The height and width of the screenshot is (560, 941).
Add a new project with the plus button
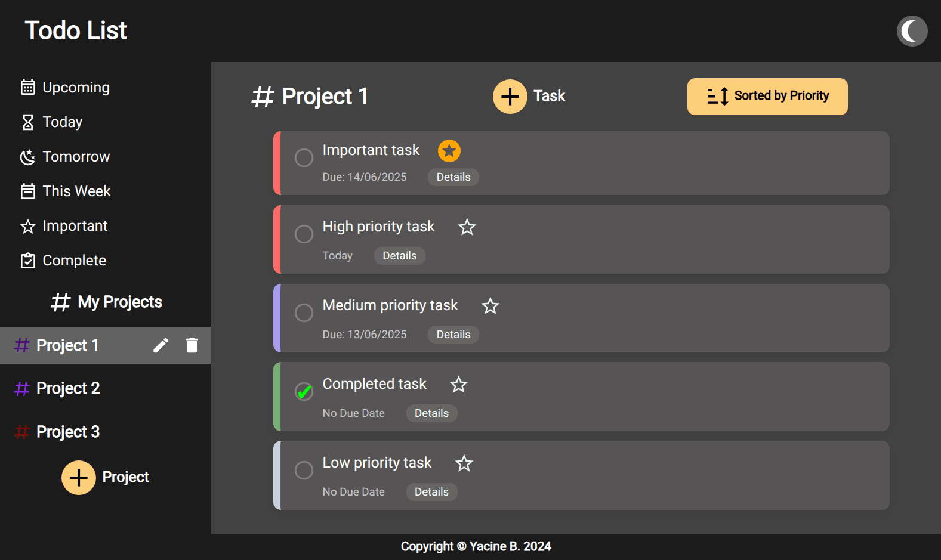click(x=79, y=478)
